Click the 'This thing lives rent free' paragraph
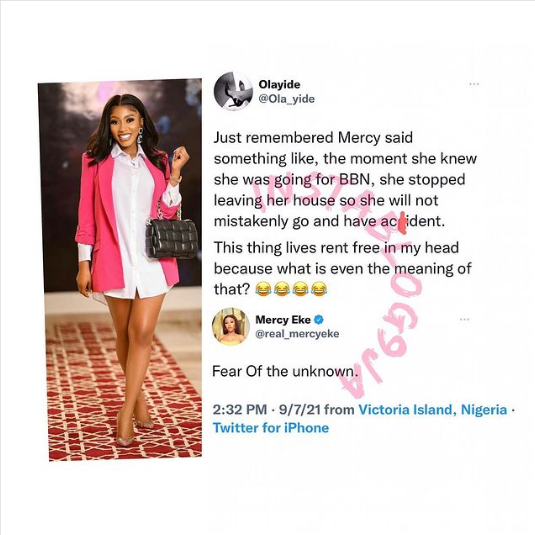The width and height of the screenshot is (535, 535). tap(343, 269)
